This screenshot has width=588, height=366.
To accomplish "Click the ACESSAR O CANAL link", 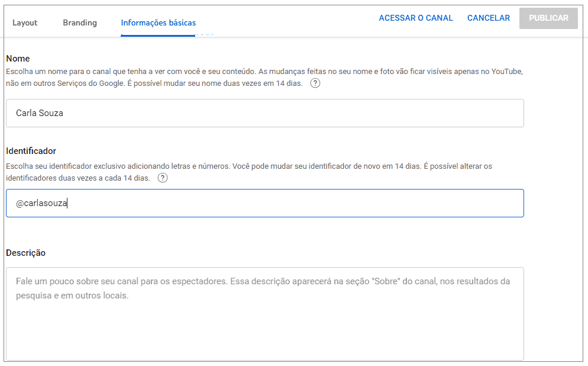I will 415,18.
